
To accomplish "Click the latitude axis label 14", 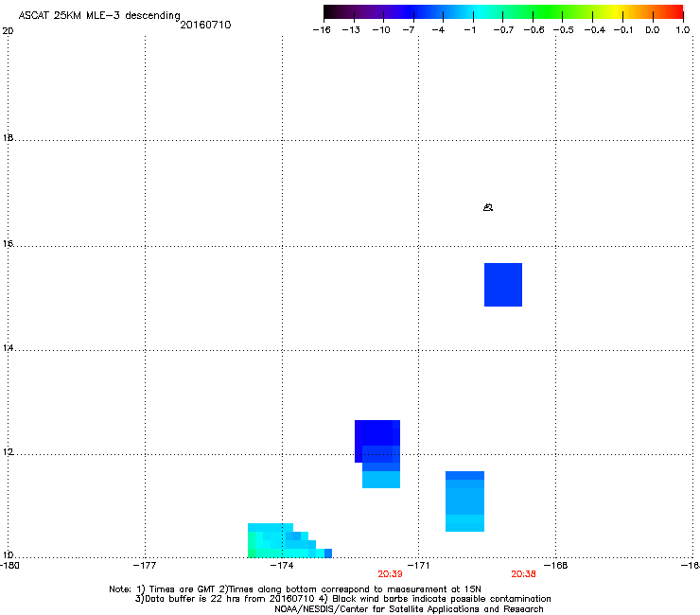I will pyautogui.click(x=8, y=348).
